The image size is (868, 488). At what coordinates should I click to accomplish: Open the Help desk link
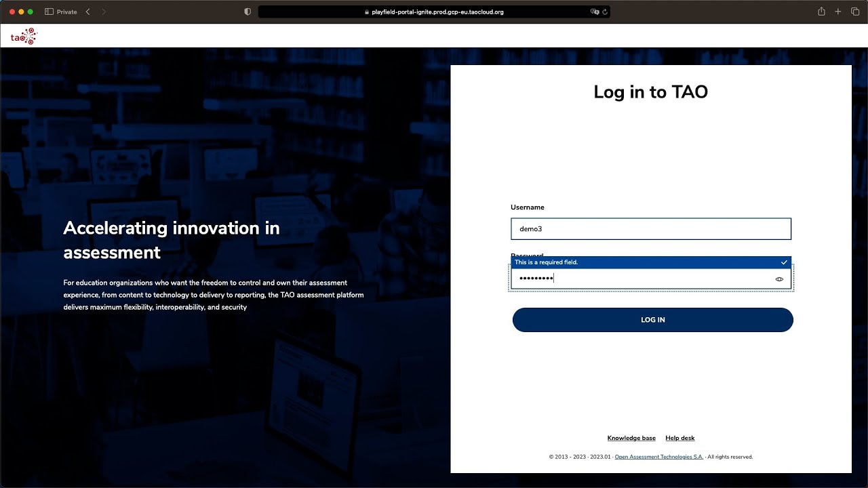tap(680, 438)
